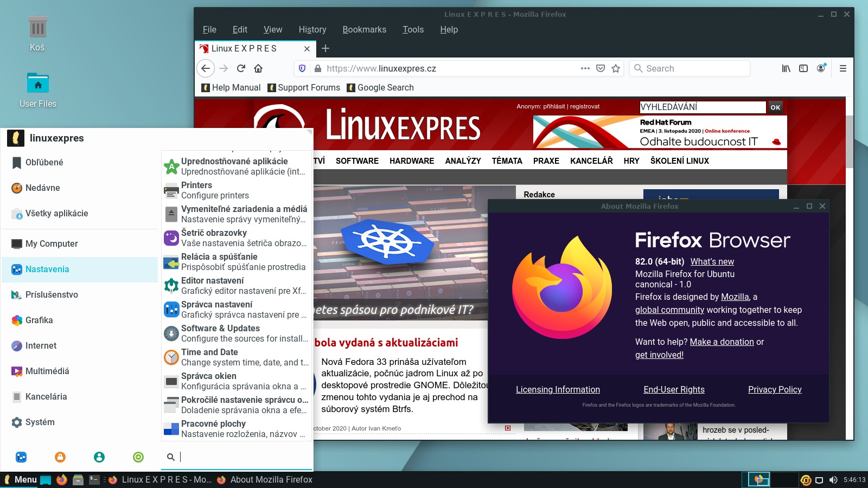The width and height of the screenshot is (868, 488).
Task: Open page actions three-dot menu
Action: (585, 68)
